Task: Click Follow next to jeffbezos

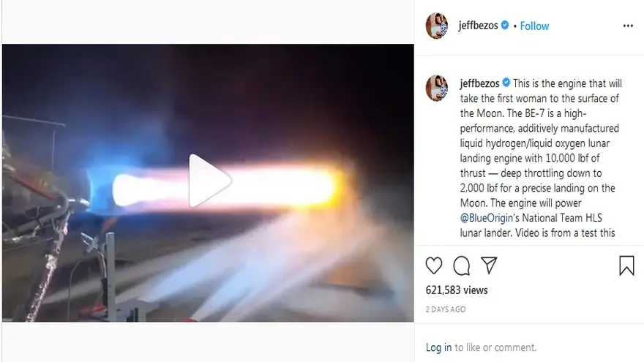Action: 534,26
